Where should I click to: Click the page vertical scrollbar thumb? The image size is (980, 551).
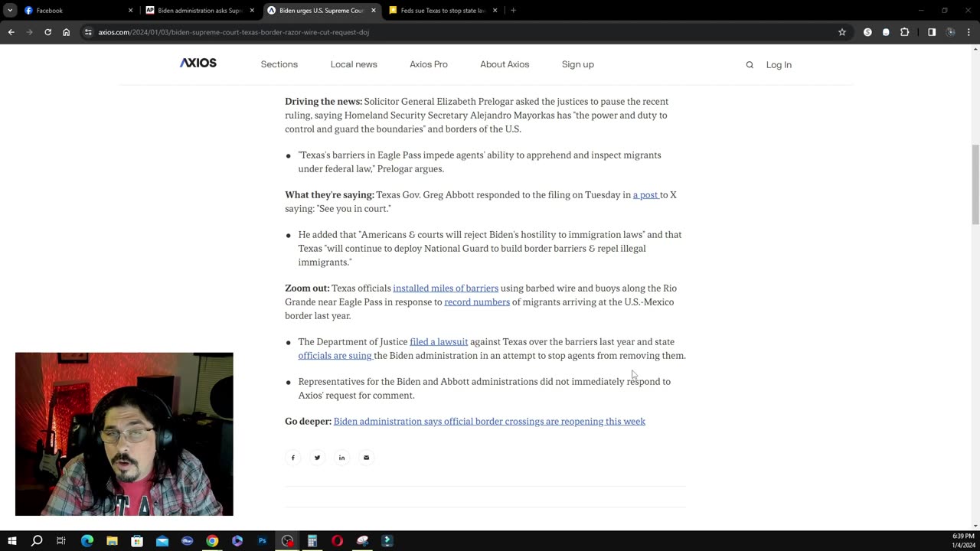tap(975, 185)
